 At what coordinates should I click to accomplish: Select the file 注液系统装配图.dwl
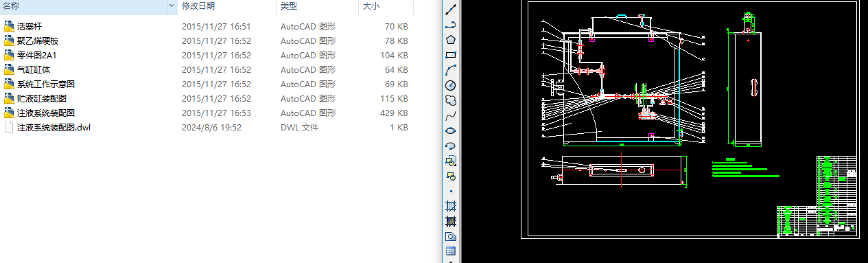[54, 128]
